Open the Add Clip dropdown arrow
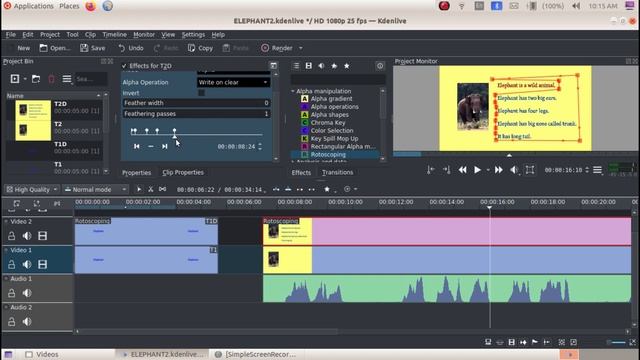The image size is (640, 360). pos(25,78)
